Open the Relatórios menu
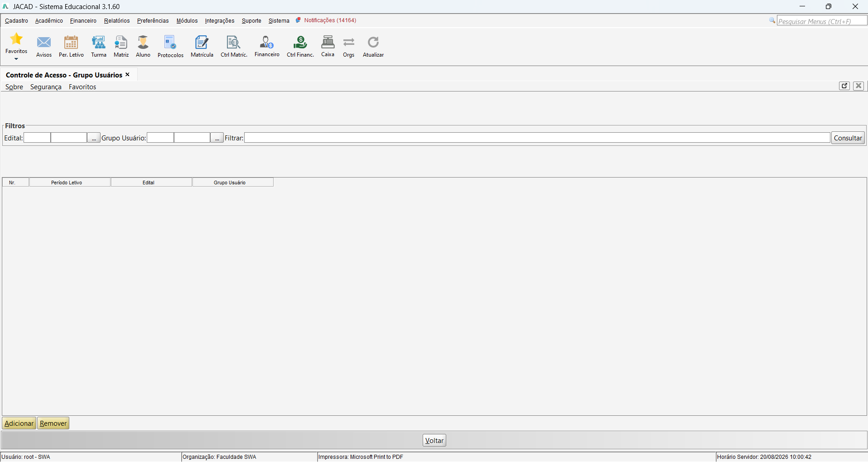 coord(117,21)
